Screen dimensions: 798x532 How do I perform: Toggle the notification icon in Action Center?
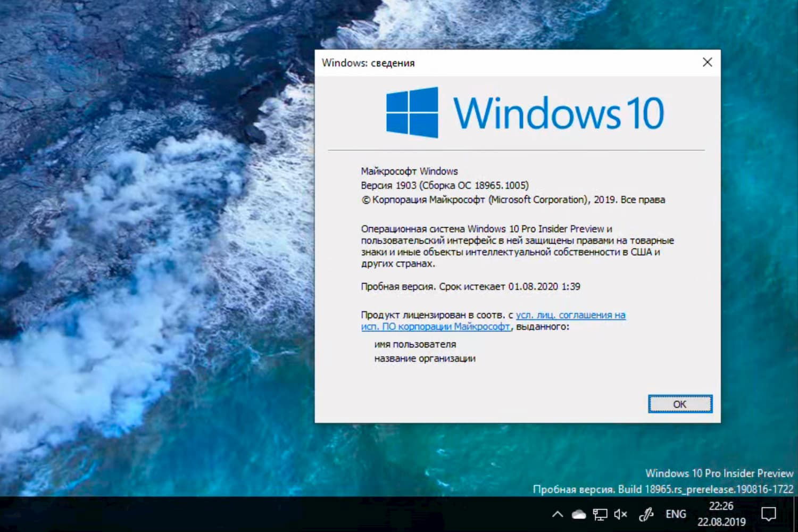tap(769, 514)
